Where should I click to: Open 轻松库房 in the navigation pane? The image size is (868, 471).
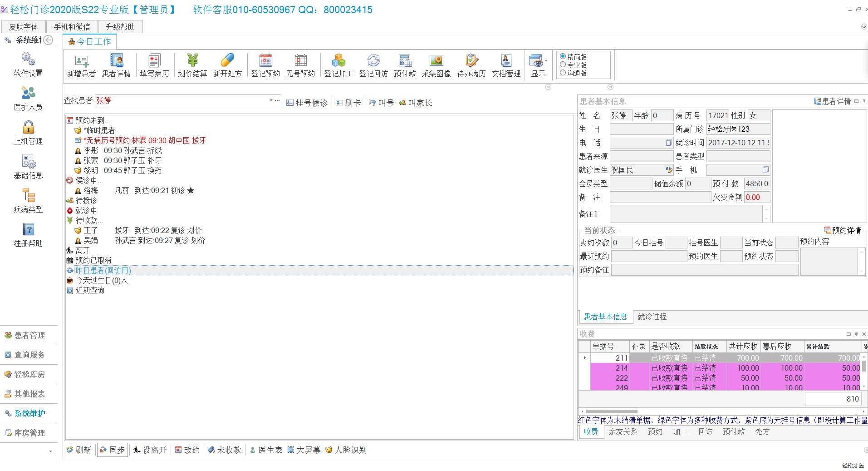point(29,374)
